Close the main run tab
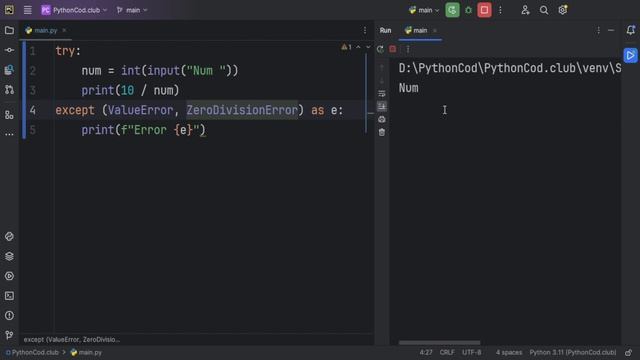 pos(435,31)
